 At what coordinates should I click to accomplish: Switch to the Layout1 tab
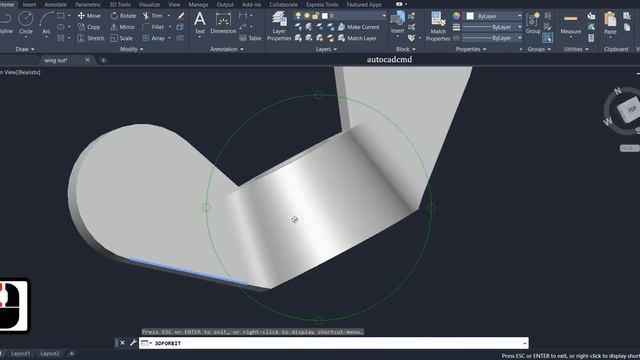(20, 353)
